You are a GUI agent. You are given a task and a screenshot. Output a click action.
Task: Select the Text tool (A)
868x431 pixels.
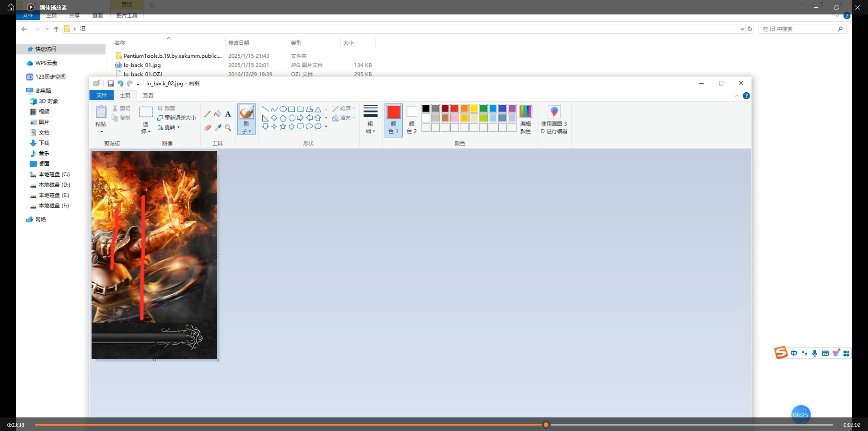tap(228, 114)
